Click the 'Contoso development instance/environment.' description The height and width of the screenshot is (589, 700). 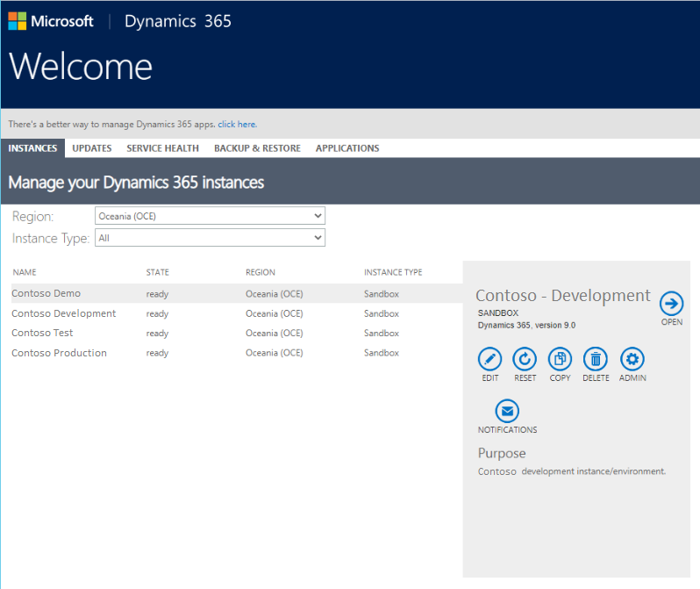[571, 471]
